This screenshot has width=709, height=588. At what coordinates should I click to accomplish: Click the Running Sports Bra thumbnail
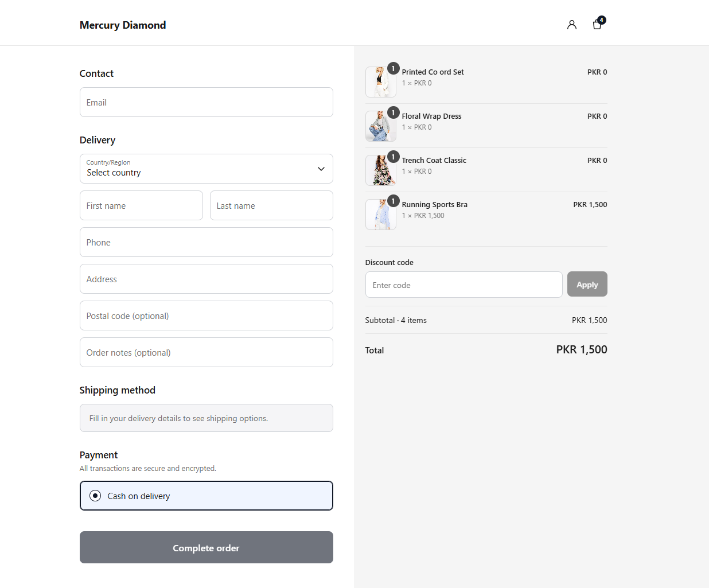pyautogui.click(x=381, y=215)
